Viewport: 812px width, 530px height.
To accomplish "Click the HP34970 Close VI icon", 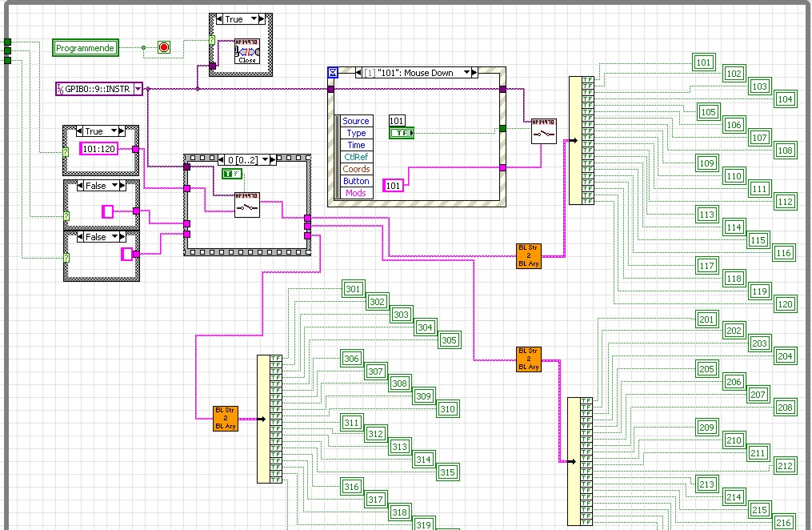I will [x=247, y=51].
